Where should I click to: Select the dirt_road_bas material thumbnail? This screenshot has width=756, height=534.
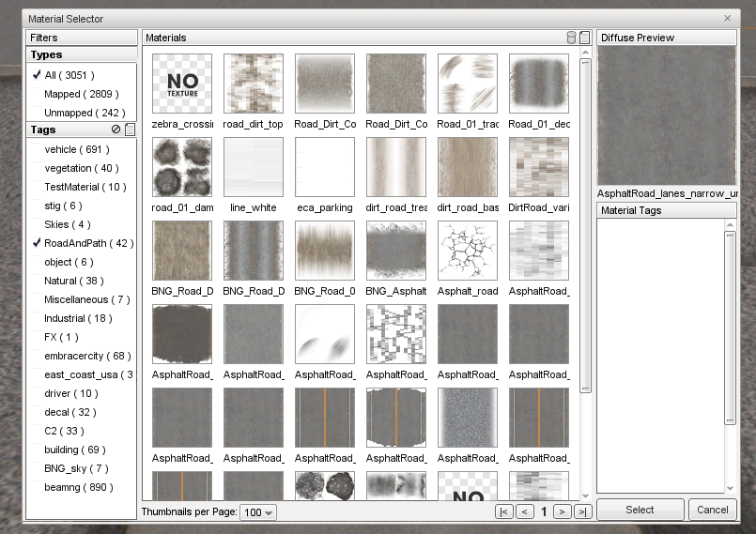click(x=468, y=167)
